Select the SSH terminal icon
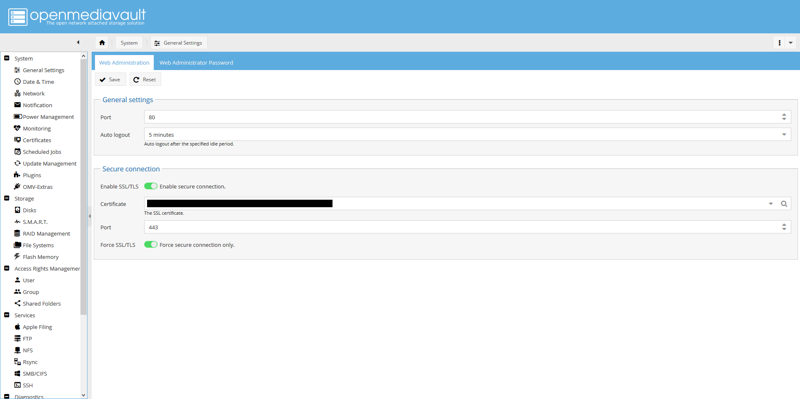 (x=17, y=386)
